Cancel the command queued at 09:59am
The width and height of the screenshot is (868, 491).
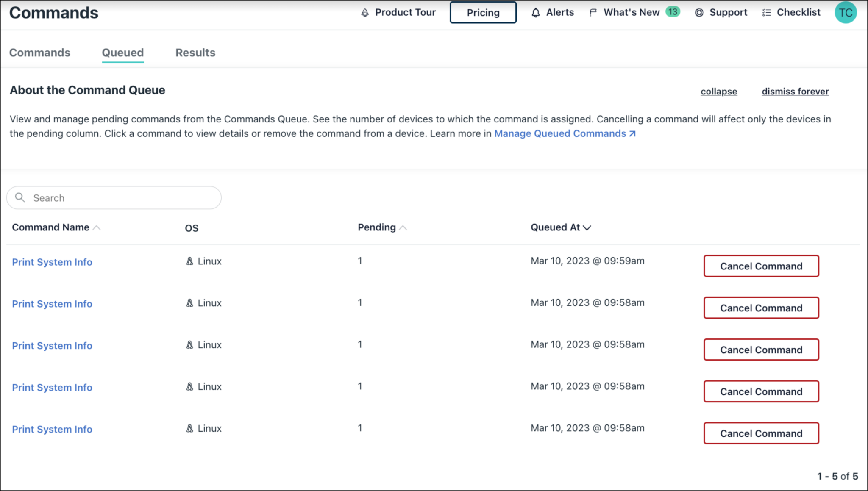[x=761, y=266]
